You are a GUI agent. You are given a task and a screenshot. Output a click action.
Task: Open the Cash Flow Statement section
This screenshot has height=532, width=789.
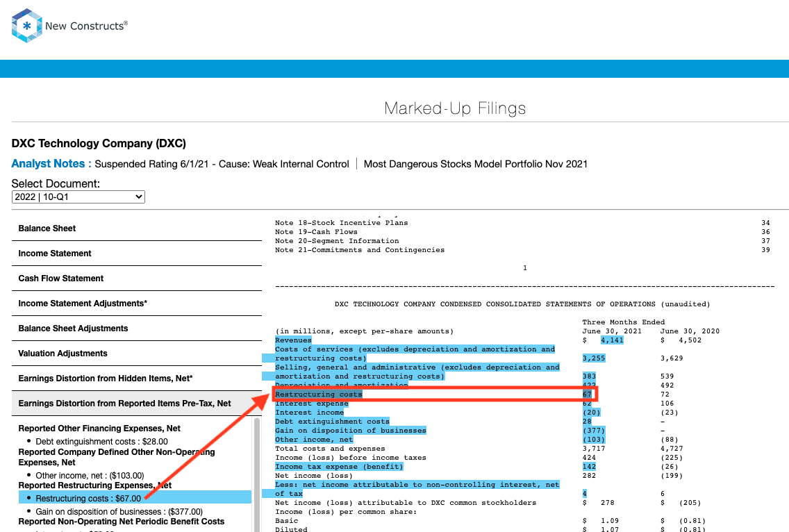[x=136, y=279]
